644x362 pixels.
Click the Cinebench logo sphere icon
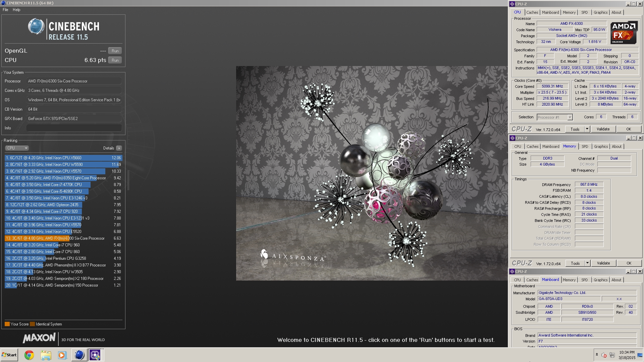point(36,27)
